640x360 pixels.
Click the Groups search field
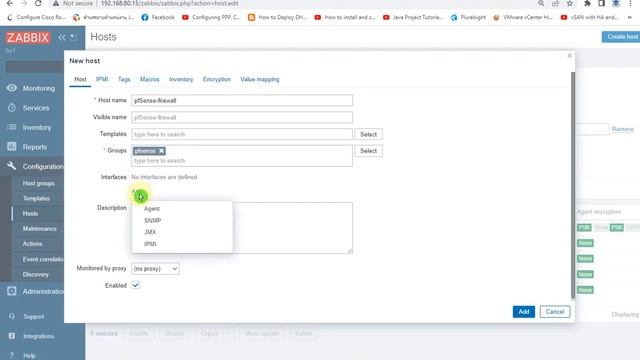[242, 160]
